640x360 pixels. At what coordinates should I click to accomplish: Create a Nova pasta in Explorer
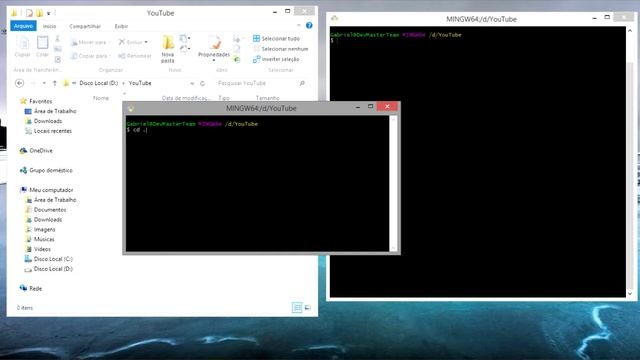168,49
